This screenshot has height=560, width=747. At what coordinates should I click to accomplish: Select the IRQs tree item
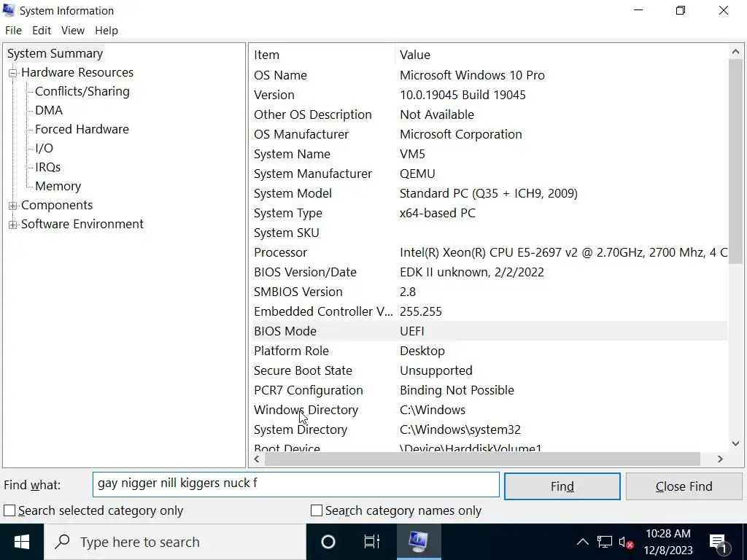pyautogui.click(x=47, y=168)
